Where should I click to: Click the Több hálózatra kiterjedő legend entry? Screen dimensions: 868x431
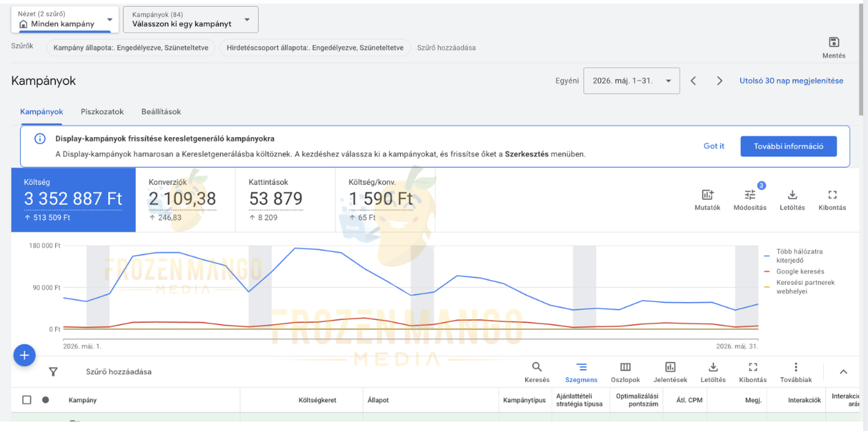click(799, 256)
